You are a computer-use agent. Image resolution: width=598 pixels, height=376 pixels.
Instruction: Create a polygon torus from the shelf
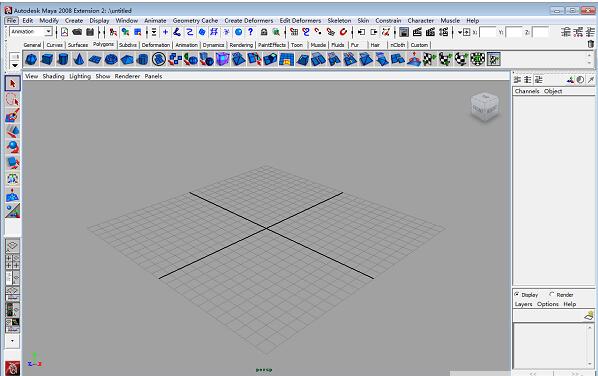tap(111, 59)
